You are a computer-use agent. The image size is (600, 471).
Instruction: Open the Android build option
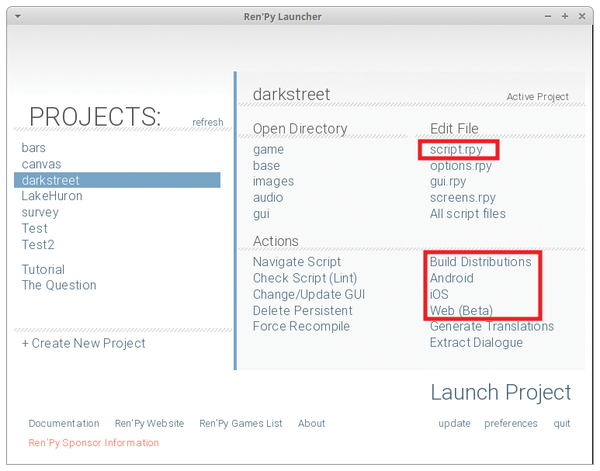[x=452, y=278]
